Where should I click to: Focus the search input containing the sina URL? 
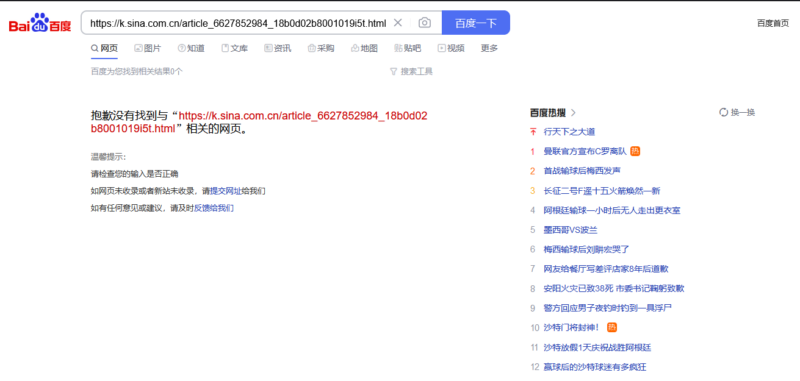pyautogui.click(x=238, y=23)
